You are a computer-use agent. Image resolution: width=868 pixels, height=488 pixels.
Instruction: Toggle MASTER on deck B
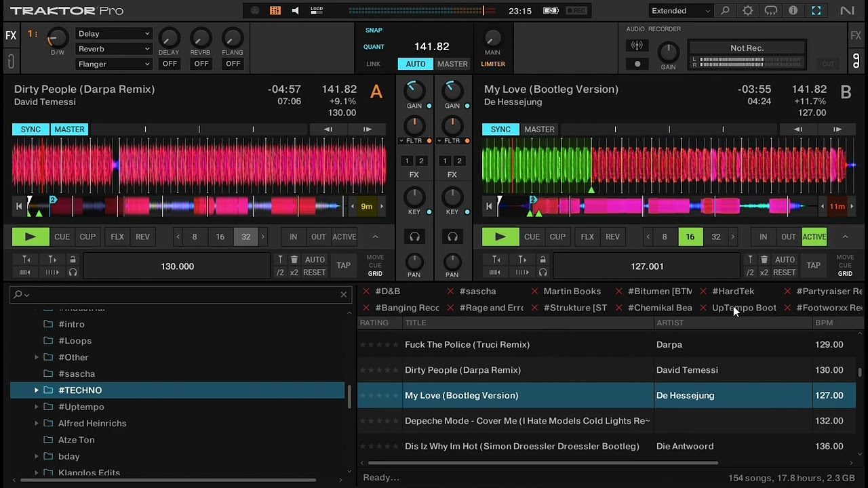click(x=539, y=129)
